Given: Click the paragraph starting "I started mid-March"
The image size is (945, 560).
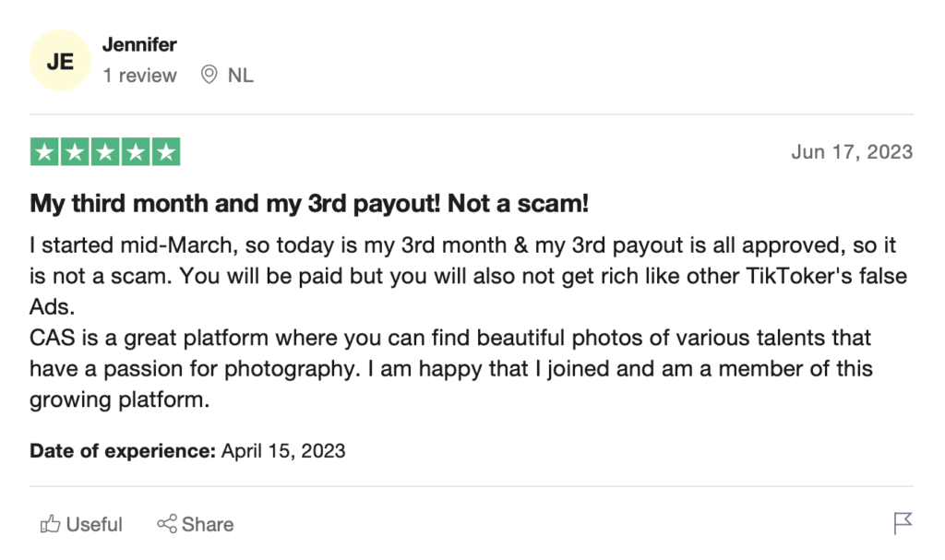Looking at the screenshot, I should tap(468, 276).
